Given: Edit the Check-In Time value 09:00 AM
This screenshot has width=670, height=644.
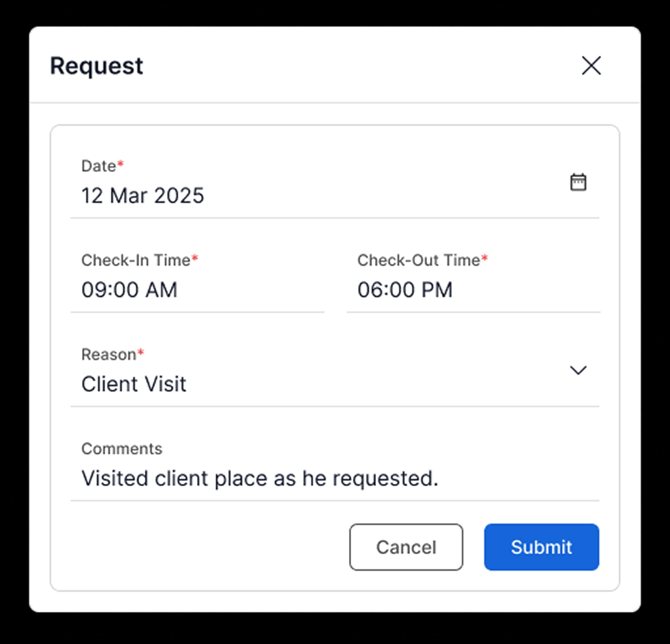Looking at the screenshot, I should [x=130, y=290].
